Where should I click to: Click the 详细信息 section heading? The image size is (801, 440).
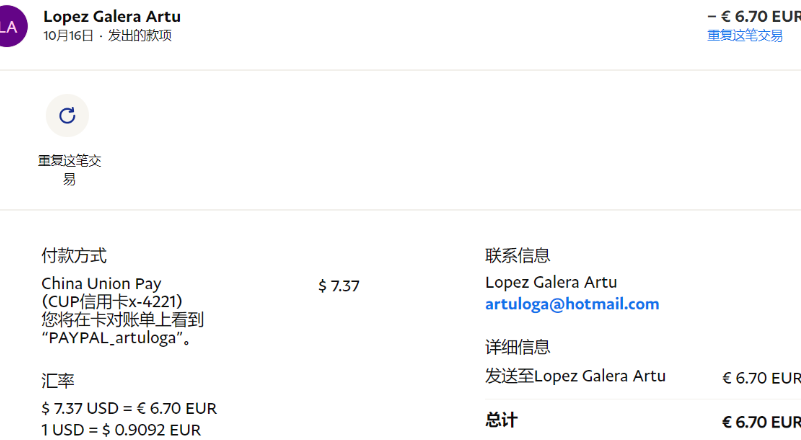pos(518,347)
